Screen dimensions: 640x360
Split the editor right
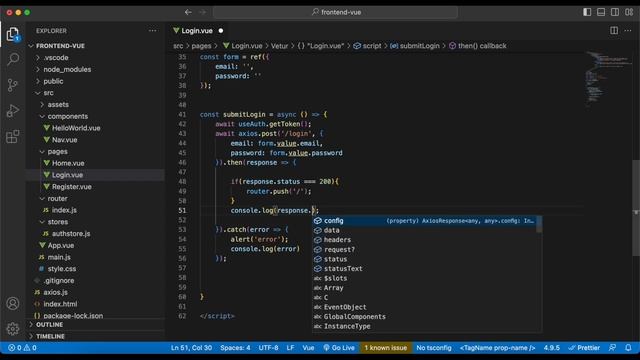614,31
